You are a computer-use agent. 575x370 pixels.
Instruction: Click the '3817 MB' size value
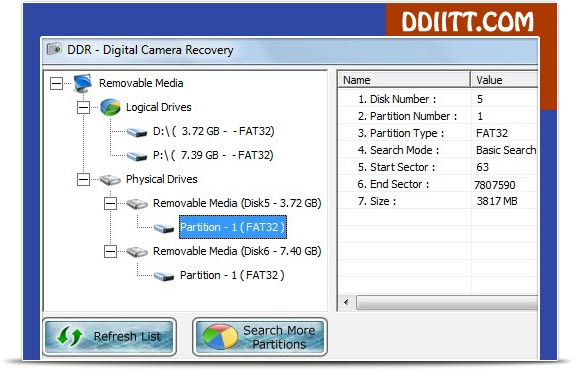tap(497, 201)
